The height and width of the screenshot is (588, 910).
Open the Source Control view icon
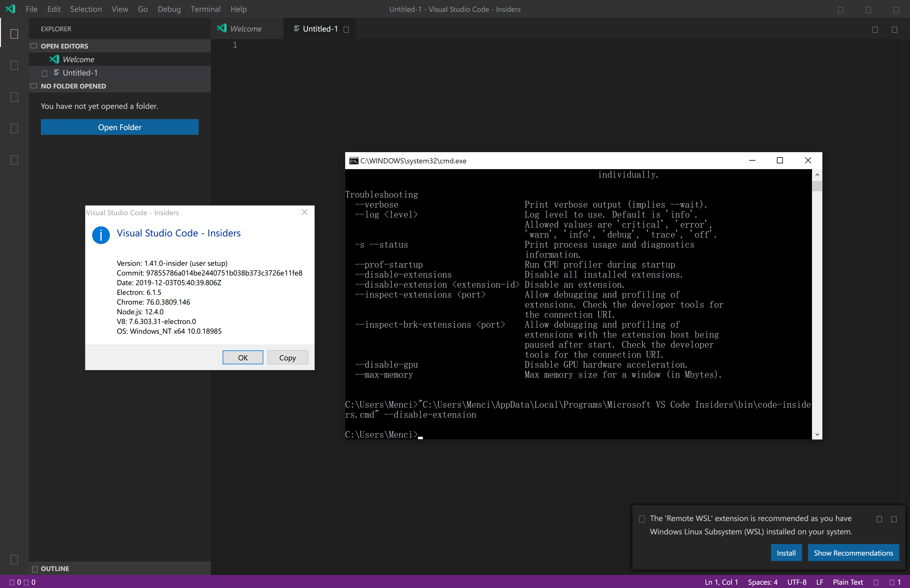(x=14, y=97)
